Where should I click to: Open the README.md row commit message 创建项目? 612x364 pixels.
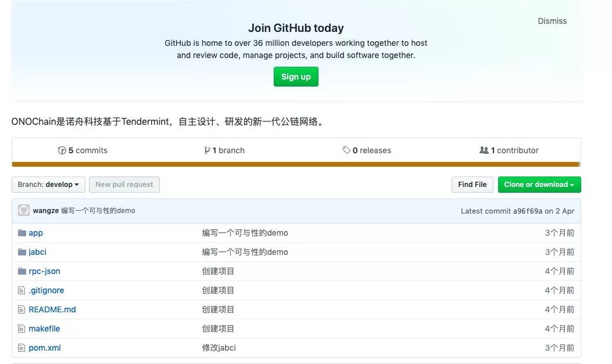[x=218, y=309]
